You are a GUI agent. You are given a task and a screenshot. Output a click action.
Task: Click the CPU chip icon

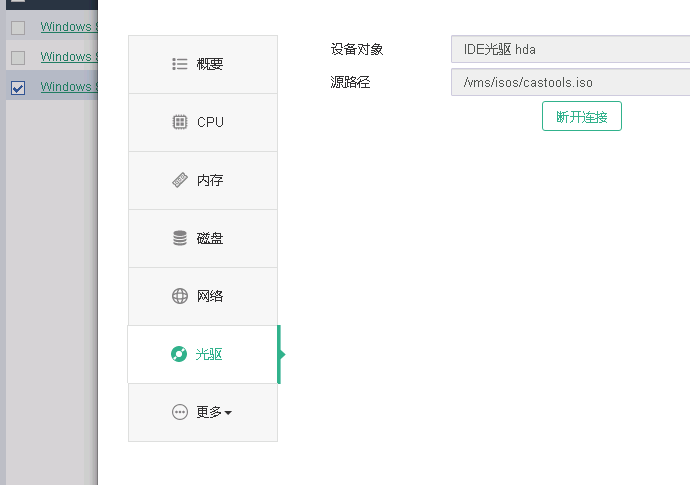pos(180,122)
